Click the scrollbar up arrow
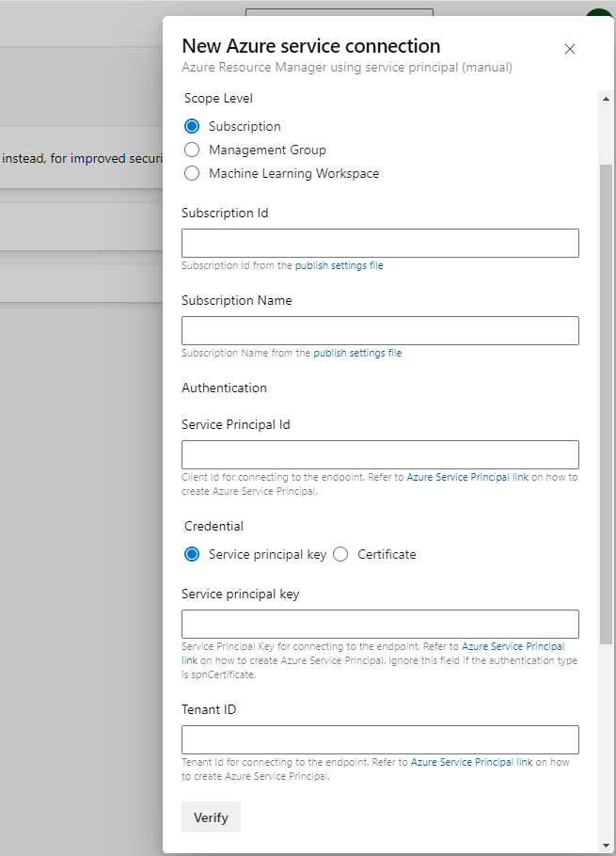The height and width of the screenshot is (856, 616). [x=607, y=99]
